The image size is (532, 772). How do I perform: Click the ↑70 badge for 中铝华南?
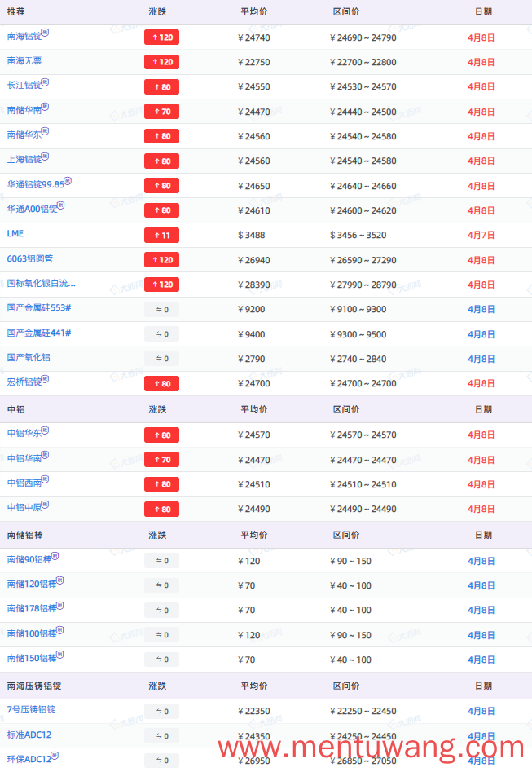click(161, 460)
